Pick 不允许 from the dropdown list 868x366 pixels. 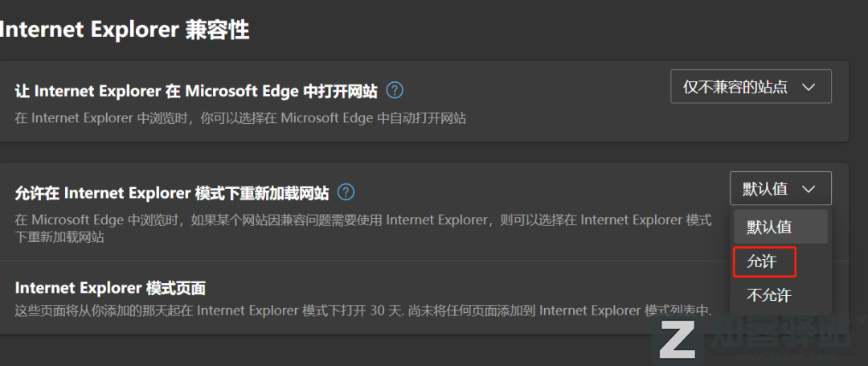[769, 295]
